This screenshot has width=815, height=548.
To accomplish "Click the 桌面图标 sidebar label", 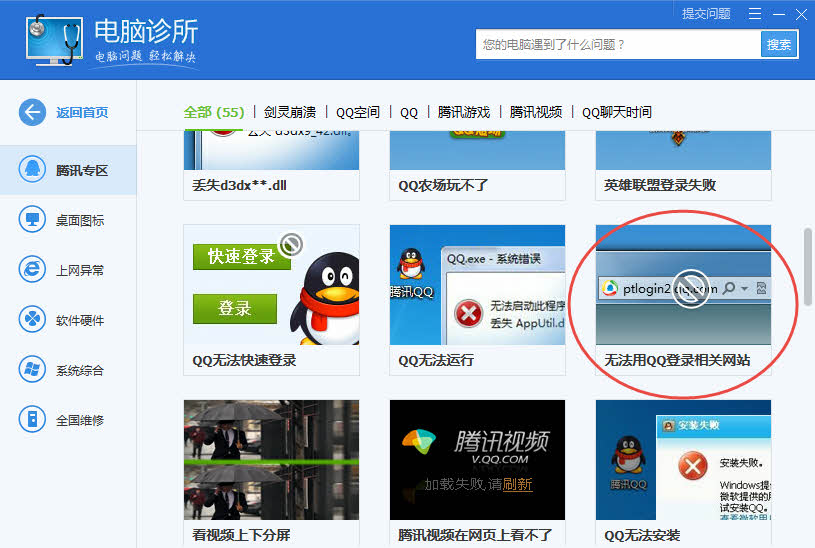I will pos(80,220).
